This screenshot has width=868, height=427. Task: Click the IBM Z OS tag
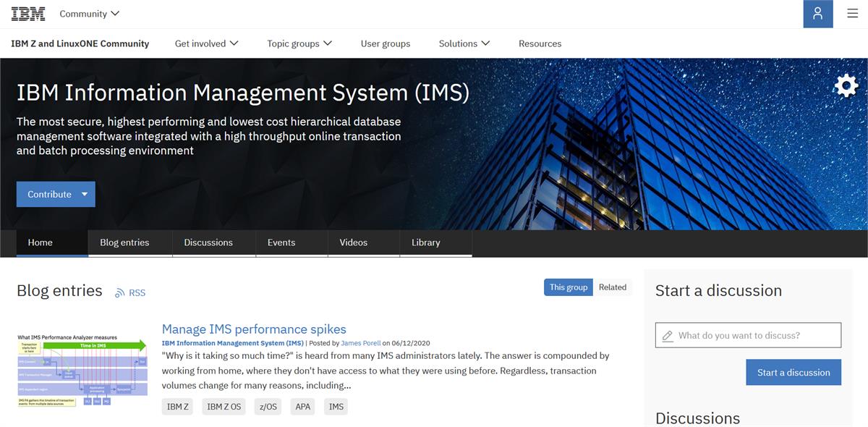pos(224,407)
